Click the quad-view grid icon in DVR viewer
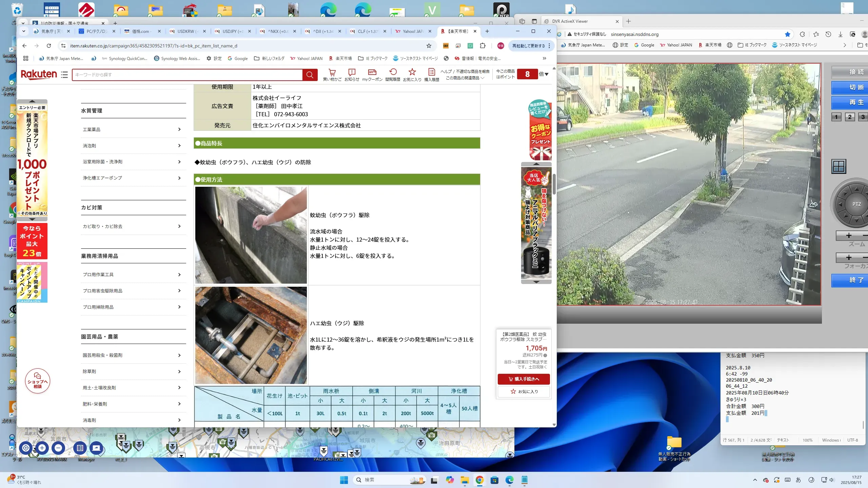This screenshot has height=488, width=868. tap(839, 166)
